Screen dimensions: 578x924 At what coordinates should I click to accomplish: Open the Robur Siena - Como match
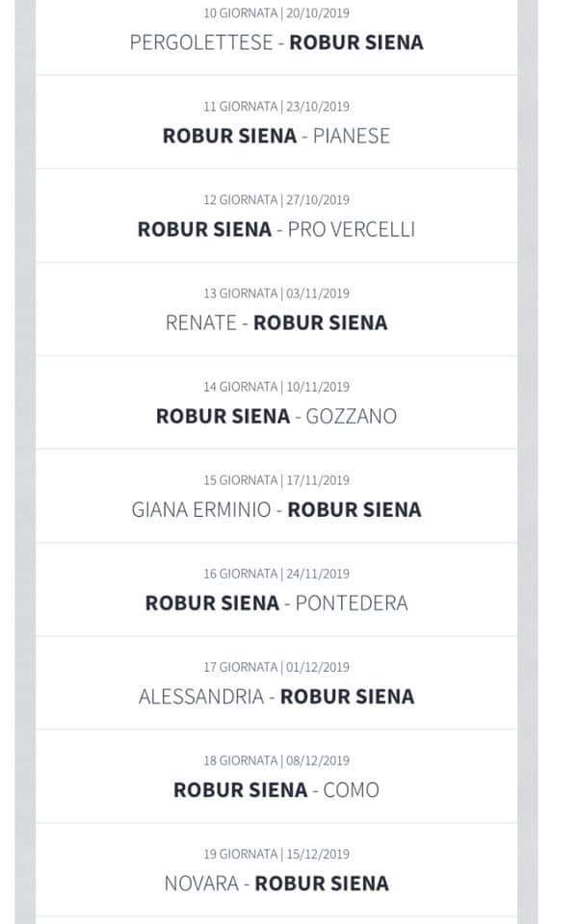coord(276,789)
